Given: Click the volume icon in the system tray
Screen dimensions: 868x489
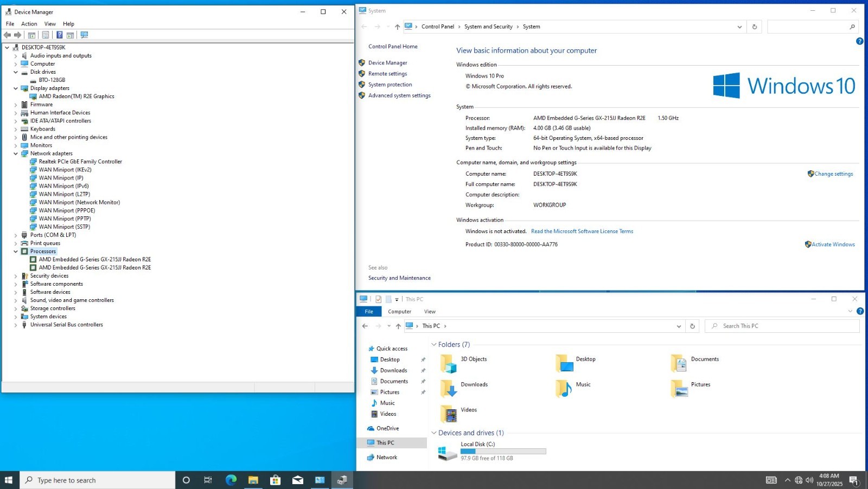Looking at the screenshot, I should pos(809,480).
